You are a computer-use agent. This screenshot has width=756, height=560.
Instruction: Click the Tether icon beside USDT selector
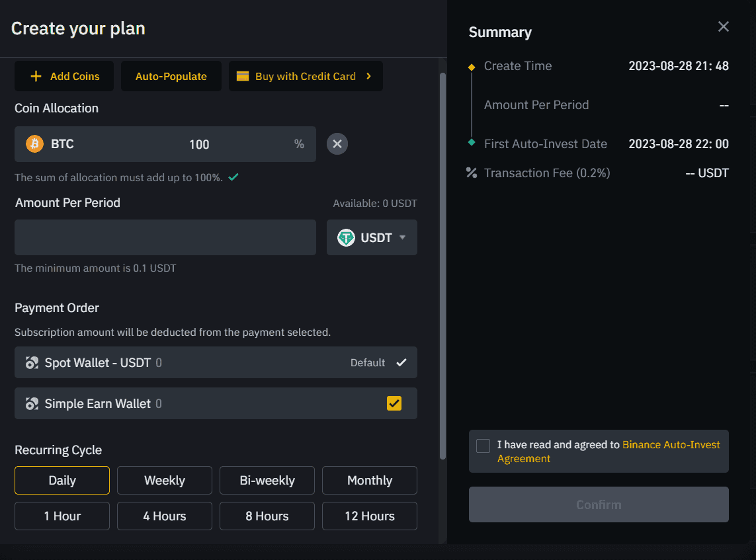(x=347, y=237)
